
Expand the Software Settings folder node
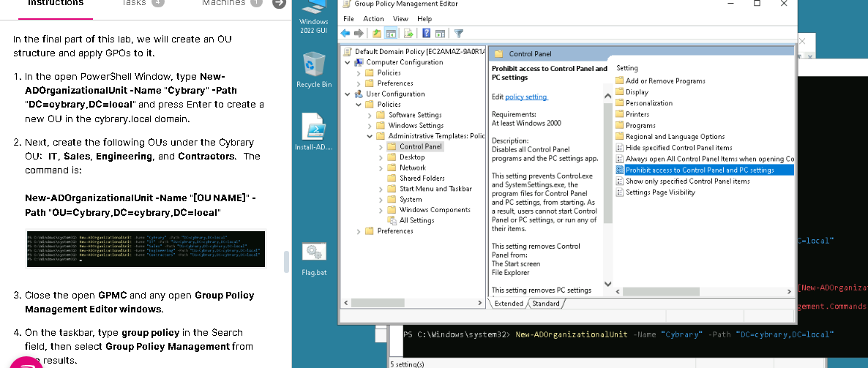(370, 115)
